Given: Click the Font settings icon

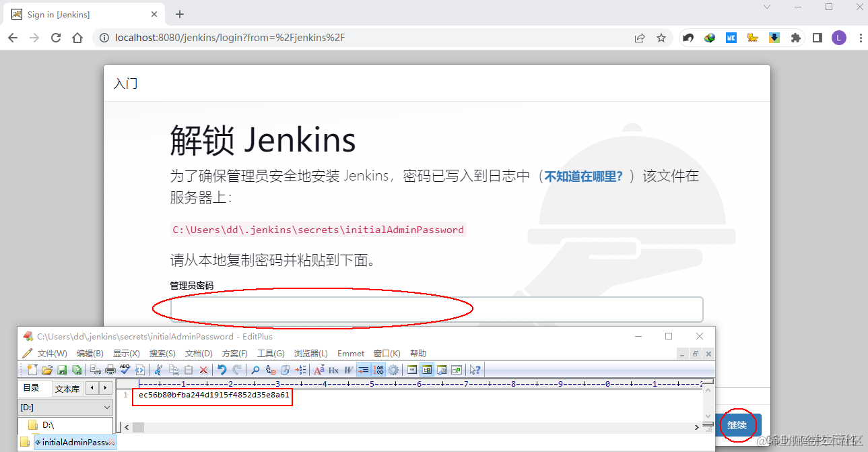Looking at the screenshot, I should (319, 370).
